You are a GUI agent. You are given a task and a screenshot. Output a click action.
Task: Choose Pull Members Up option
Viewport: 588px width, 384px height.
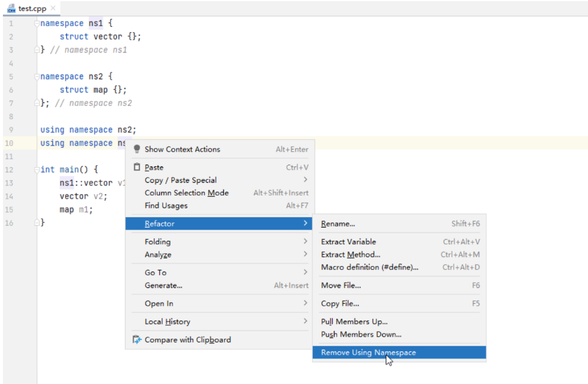click(x=354, y=322)
